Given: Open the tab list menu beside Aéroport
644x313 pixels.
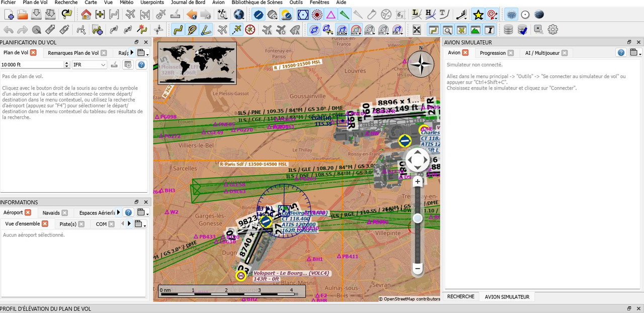Looking at the screenshot, I should click(x=143, y=212).
